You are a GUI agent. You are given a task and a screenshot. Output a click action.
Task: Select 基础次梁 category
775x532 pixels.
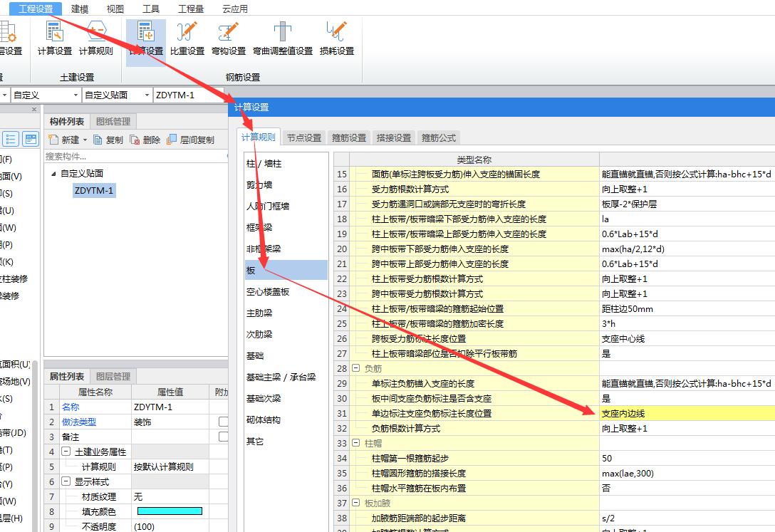[x=264, y=399]
